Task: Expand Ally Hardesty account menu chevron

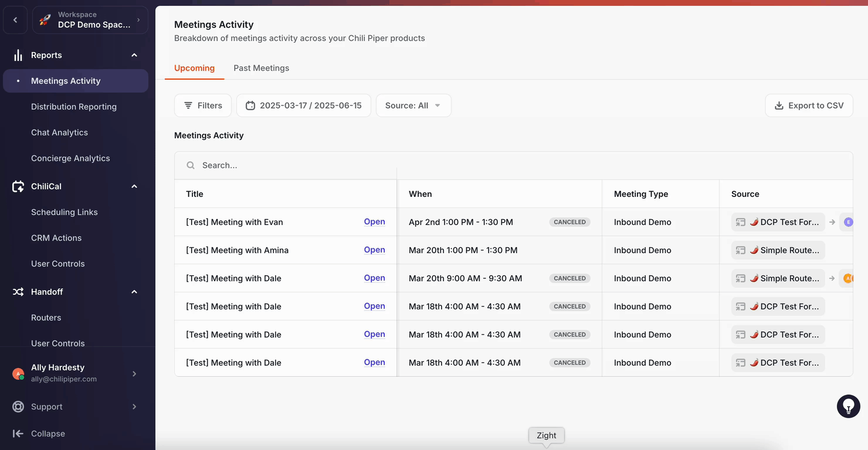Action: (x=134, y=373)
